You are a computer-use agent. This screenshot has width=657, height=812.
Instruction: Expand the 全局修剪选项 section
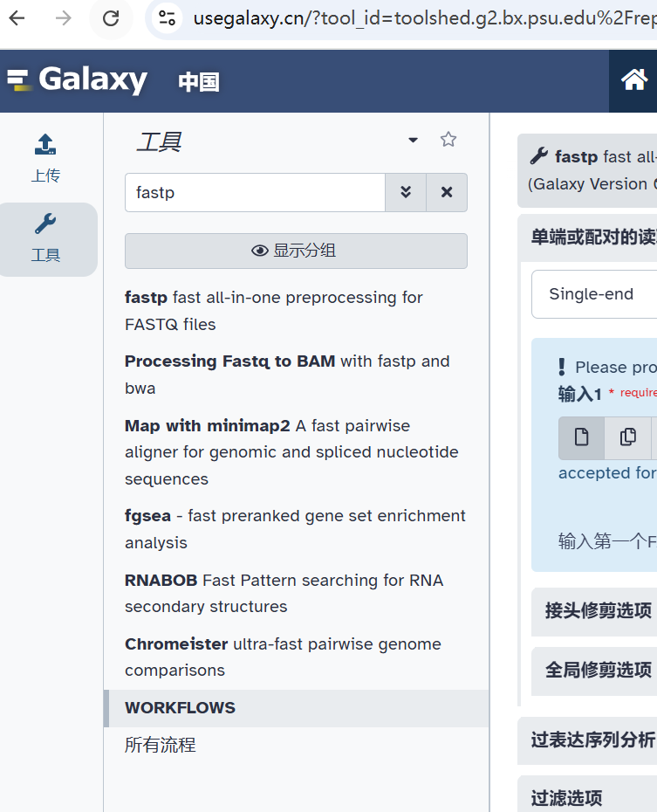(x=594, y=671)
